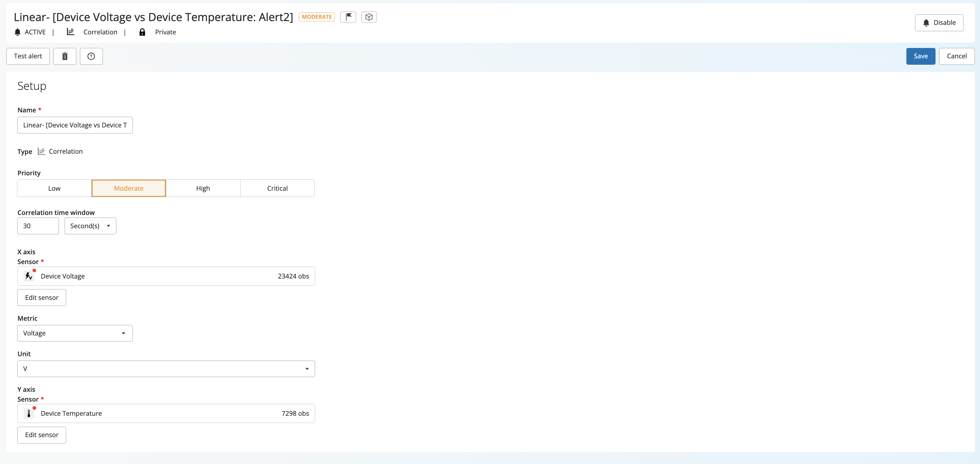Click the Test alert button
Screen dimensions: 980x464
tap(28, 56)
